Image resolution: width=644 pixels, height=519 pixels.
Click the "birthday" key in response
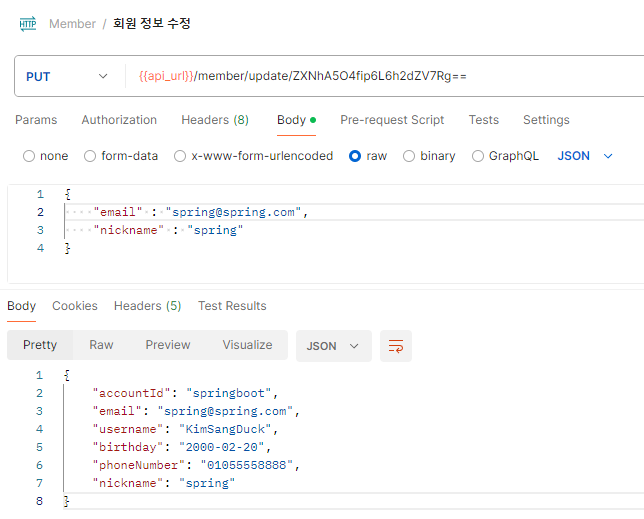[128, 447]
